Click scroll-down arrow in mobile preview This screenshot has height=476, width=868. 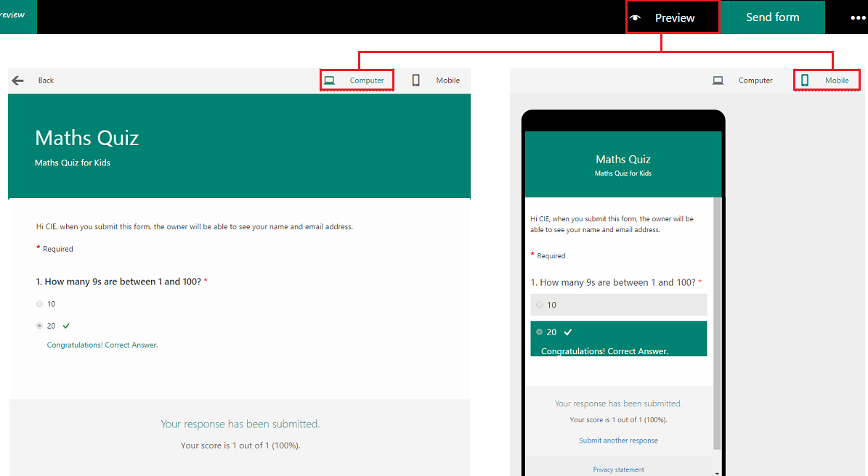(x=718, y=472)
